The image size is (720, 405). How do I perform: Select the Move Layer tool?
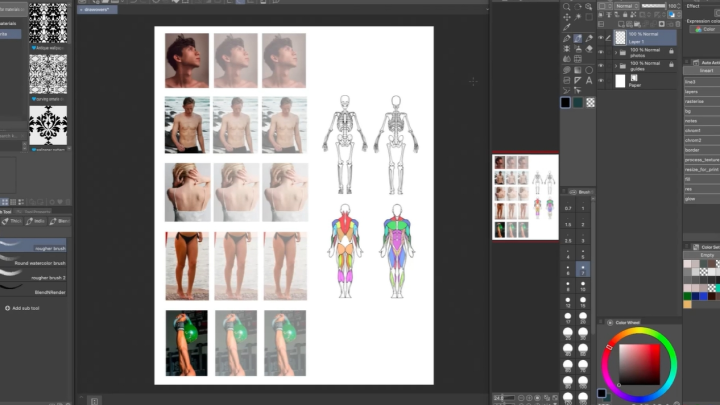[567, 17]
